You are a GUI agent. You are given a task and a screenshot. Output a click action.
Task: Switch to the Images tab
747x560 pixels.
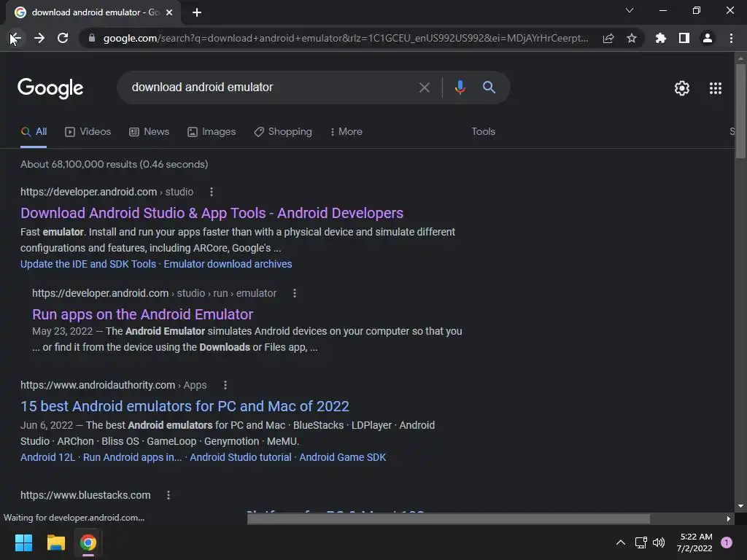[x=212, y=132]
